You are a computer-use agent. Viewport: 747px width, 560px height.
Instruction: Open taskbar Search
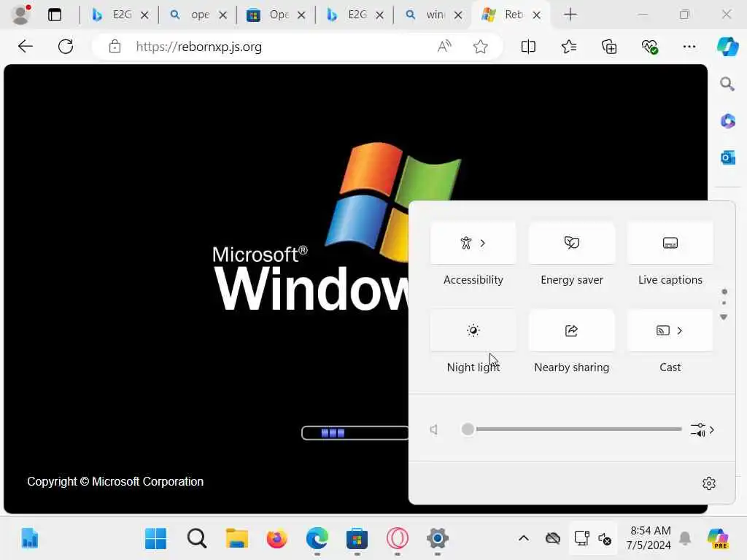click(x=196, y=539)
